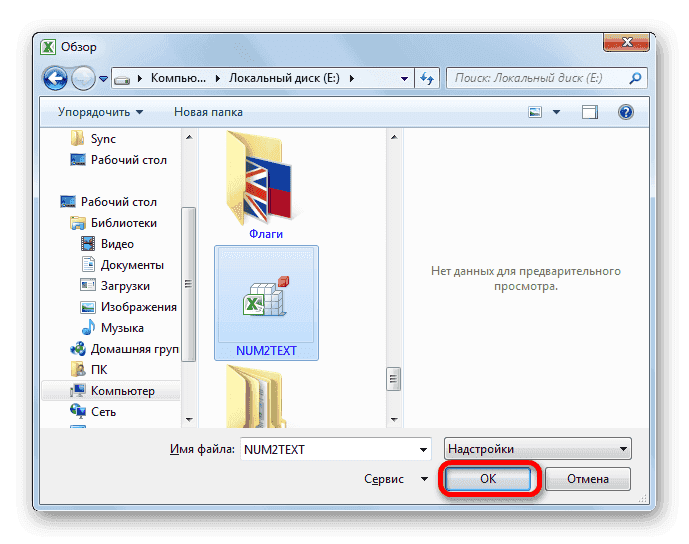Click navigation pane scroll up arrow

tap(189, 137)
